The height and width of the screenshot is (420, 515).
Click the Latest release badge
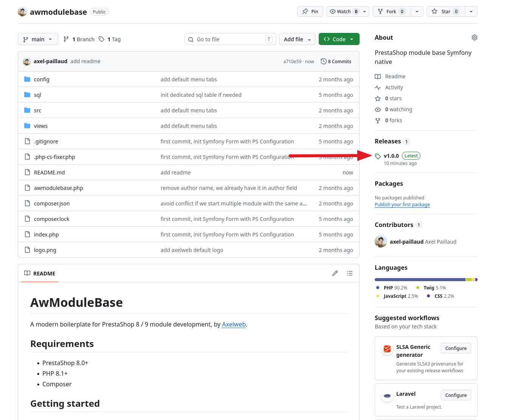pyautogui.click(x=411, y=156)
